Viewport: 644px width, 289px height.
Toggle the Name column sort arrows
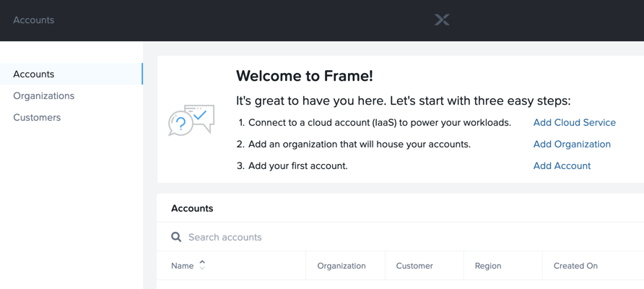coord(201,265)
